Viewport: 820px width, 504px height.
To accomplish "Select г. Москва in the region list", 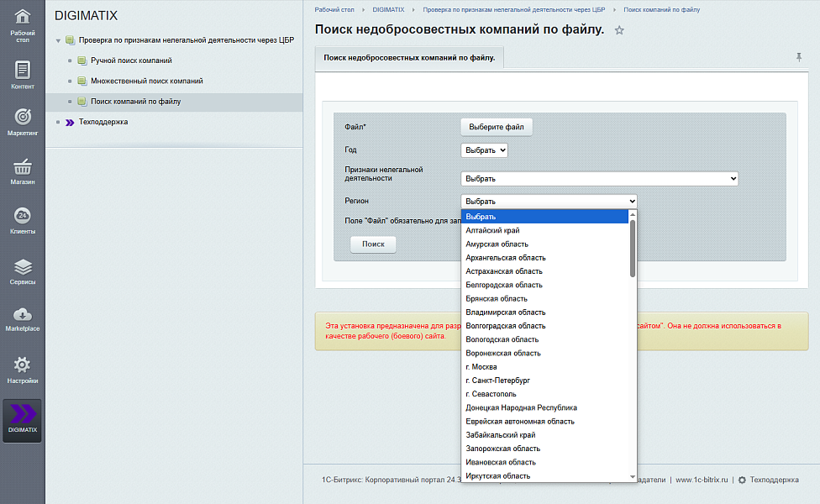I will pos(481,367).
